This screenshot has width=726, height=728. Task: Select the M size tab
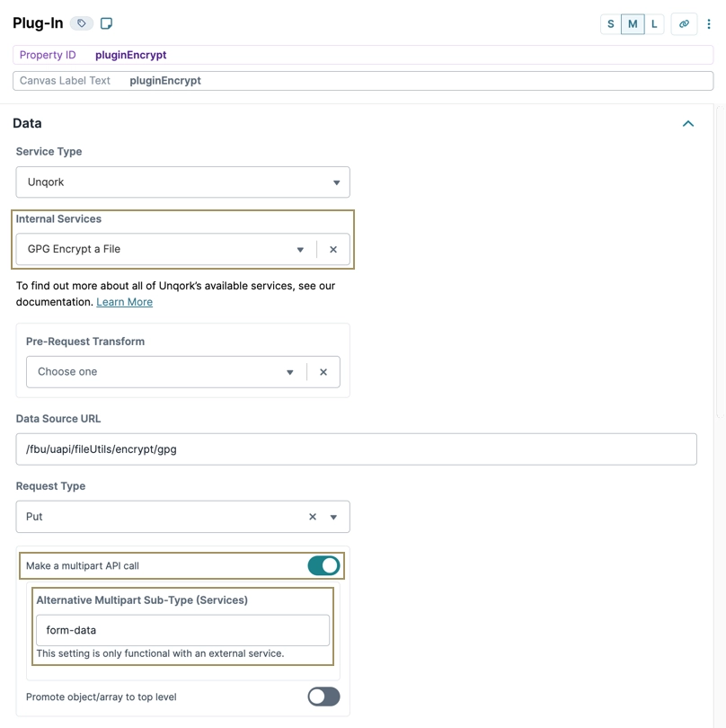point(633,23)
